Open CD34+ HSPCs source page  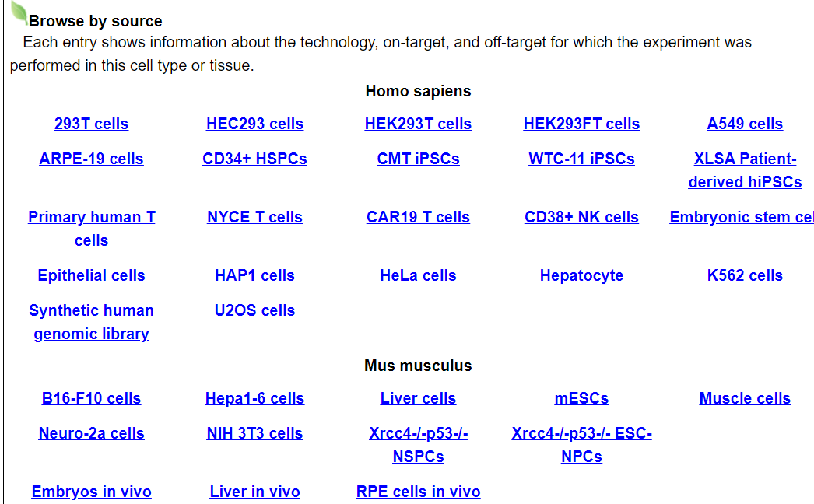(254, 159)
